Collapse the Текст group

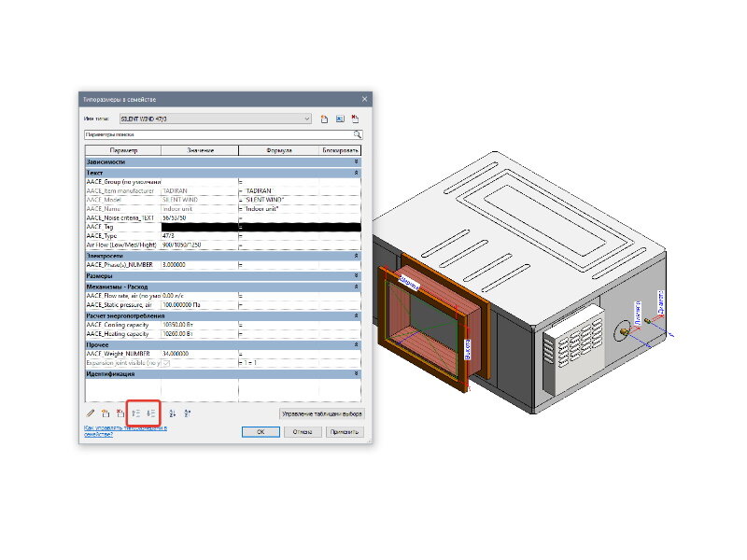[356, 173]
